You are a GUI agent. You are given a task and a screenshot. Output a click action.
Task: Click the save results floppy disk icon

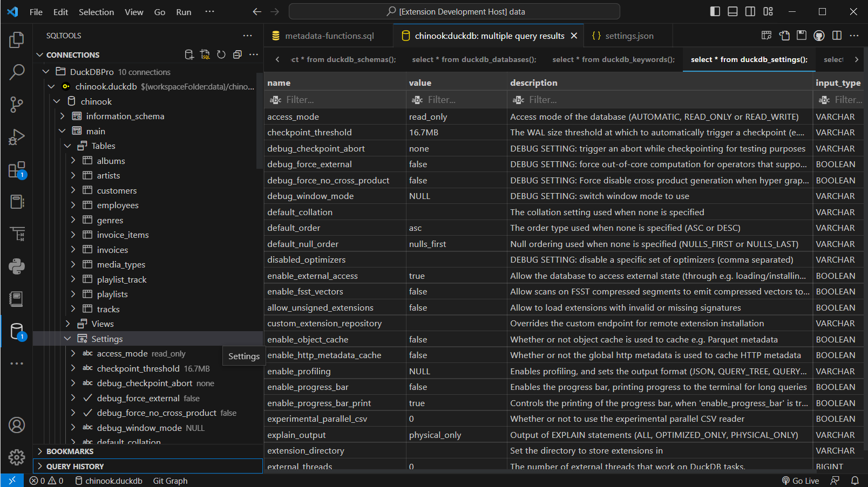point(802,36)
